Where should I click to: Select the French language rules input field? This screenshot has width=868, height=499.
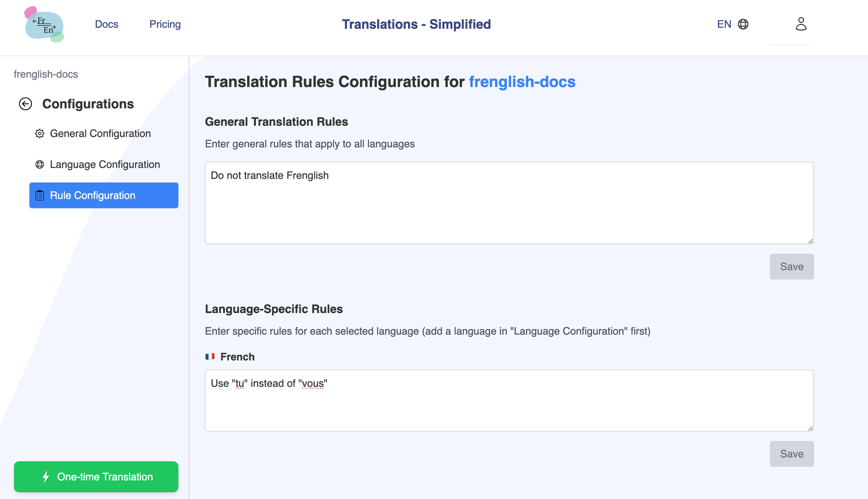pyautogui.click(x=509, y=399)
